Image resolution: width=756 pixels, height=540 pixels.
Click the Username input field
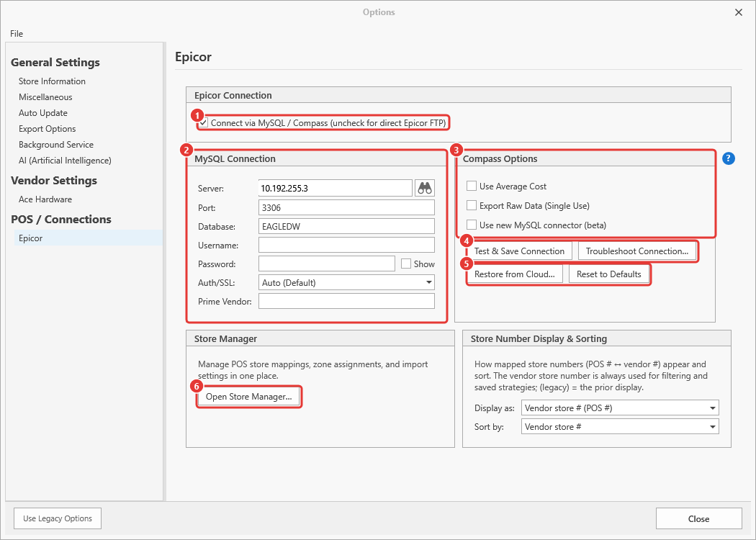tap(346, 245)
